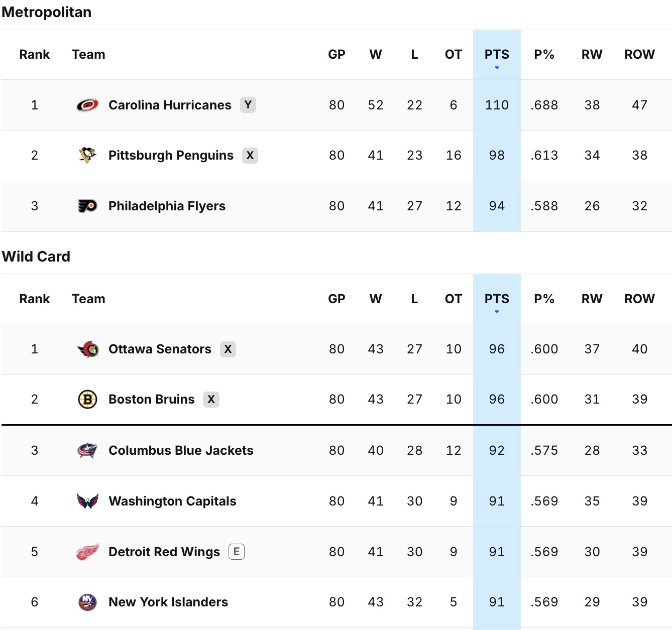Click the Washington Capitals logo icon

[x=87, y=501]
